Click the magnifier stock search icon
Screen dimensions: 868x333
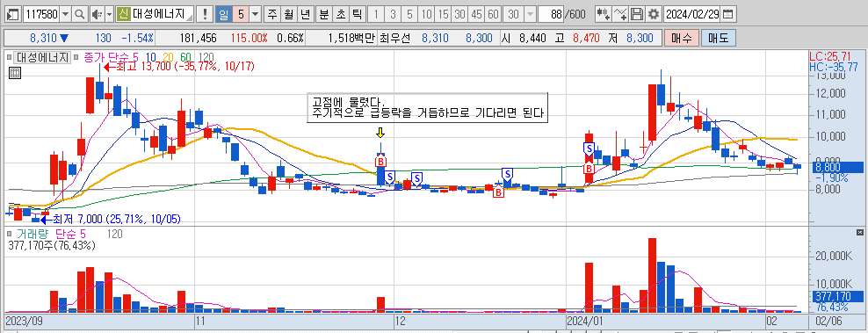click(81, 14)
